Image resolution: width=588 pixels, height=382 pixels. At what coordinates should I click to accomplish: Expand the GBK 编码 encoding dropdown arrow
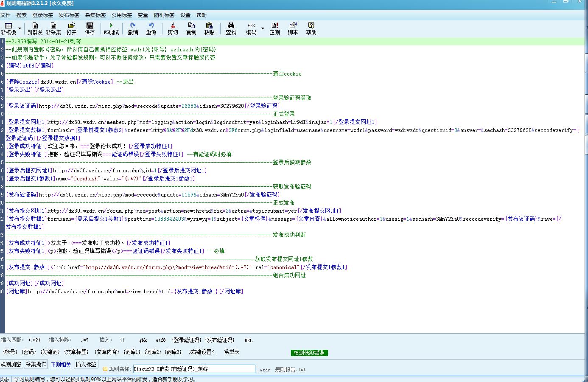263,28
